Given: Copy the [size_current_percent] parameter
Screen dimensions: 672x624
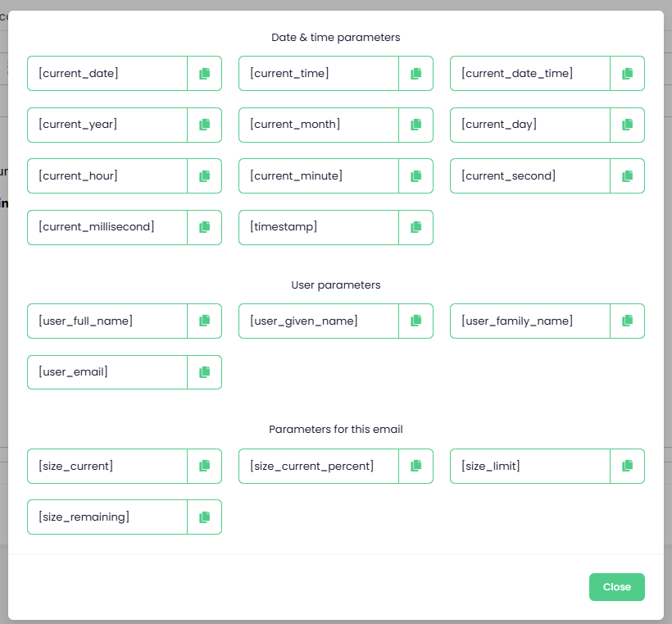Looking at the screenshot, I should (x=415, y=467).
